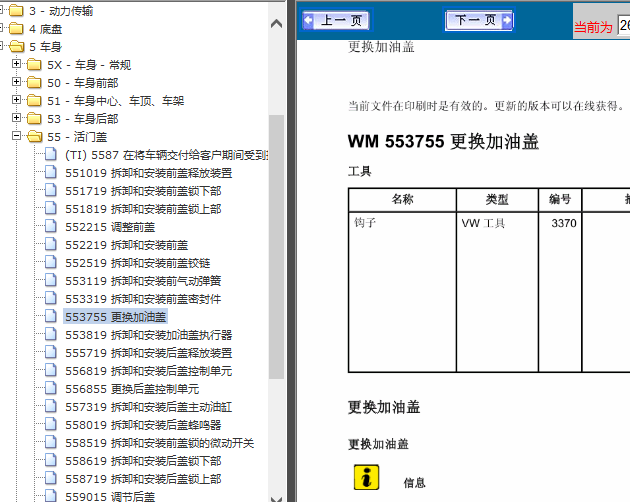Go to next page with 下一页 button

[x=479, y=20]
